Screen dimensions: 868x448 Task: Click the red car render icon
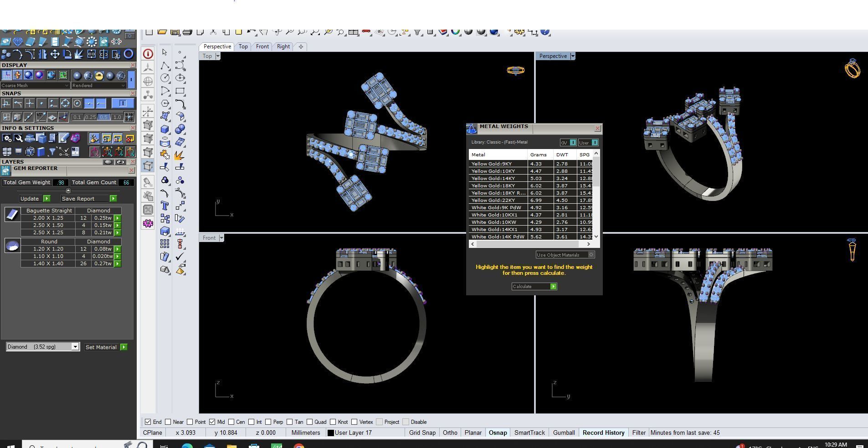tap(366, 31)
